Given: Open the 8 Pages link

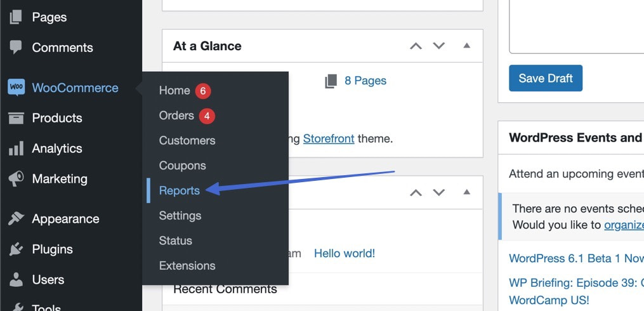Looking at the screenshot, I should click(365, 81).
